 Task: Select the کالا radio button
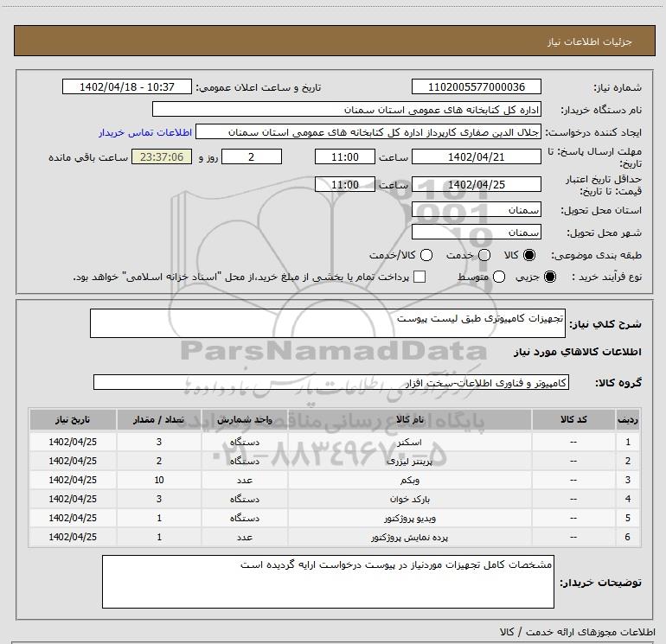click(529, 255)
